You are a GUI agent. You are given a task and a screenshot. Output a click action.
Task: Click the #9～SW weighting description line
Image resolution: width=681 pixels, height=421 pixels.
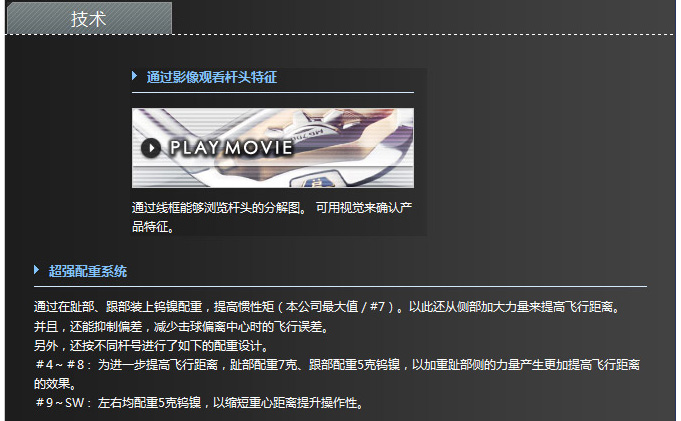pyautogui.click(x=200, y=402)
